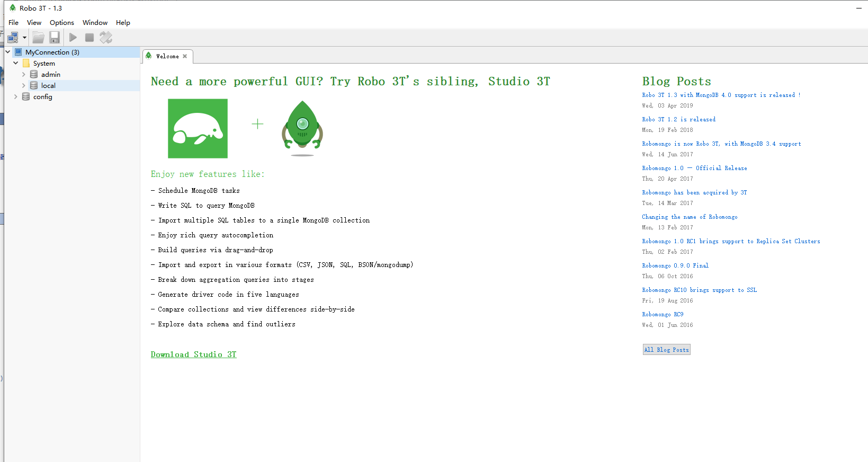Open 'Robomongo RC10 brings support to SSL' post
The image size is (868, 462).
[x=699, y=290]
